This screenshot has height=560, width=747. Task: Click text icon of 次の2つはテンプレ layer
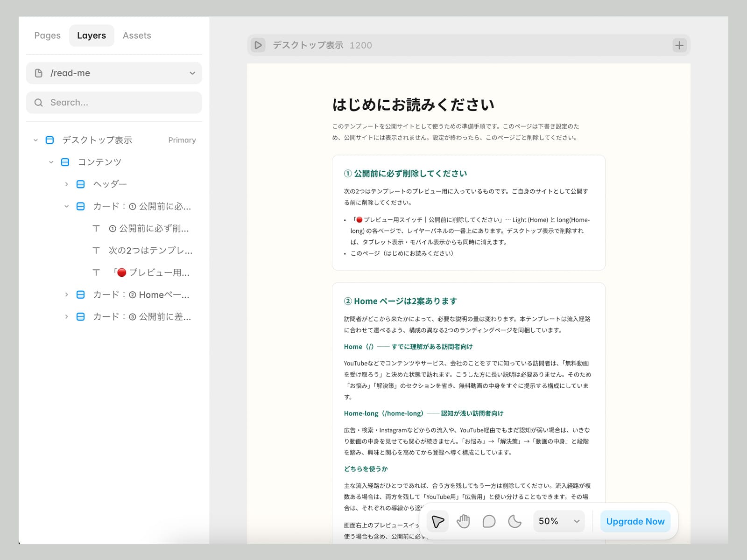[96, 251]
